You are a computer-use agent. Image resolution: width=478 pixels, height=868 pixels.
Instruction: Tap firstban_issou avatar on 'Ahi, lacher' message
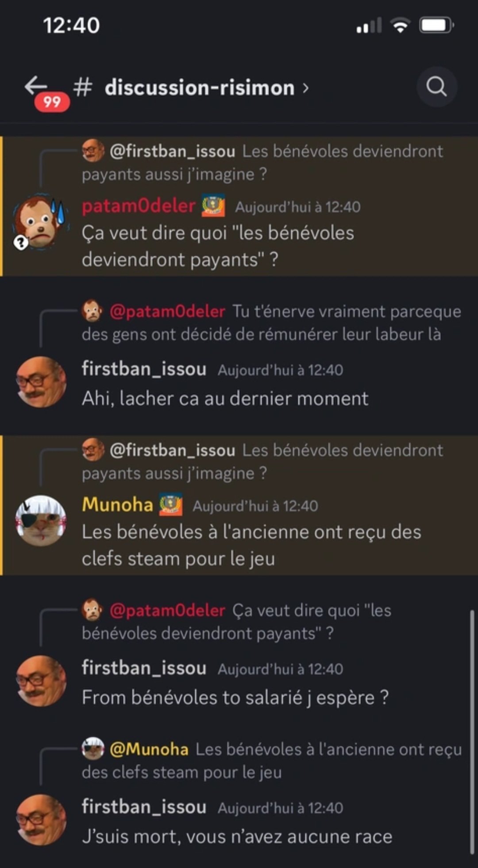(x=41, y=382)
